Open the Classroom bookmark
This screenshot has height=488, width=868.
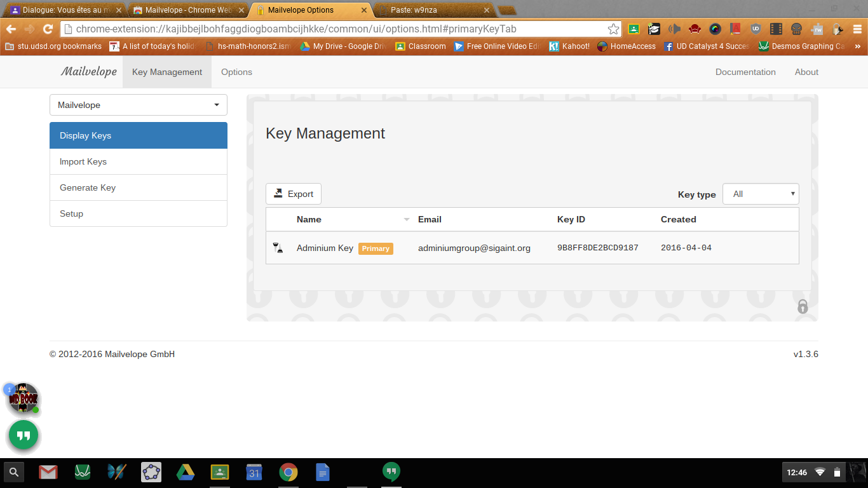[x=421, y=46]
